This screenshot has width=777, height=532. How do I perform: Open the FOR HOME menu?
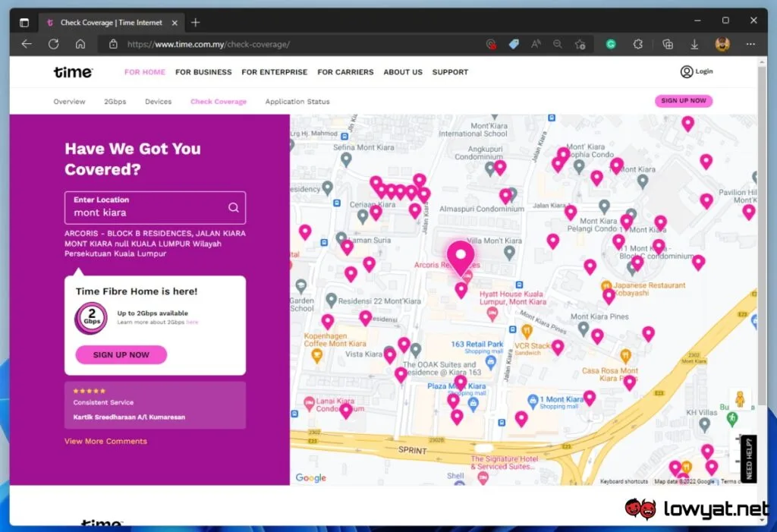(145, 72)
